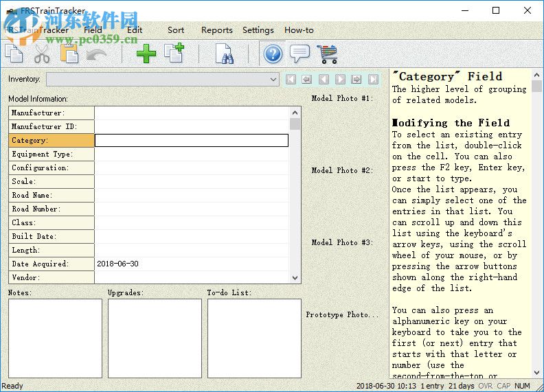This screenshot has width=544, height=392.
Task: Click the Road Name value cell
Action: pyautogui.click(x=192, y=195)
